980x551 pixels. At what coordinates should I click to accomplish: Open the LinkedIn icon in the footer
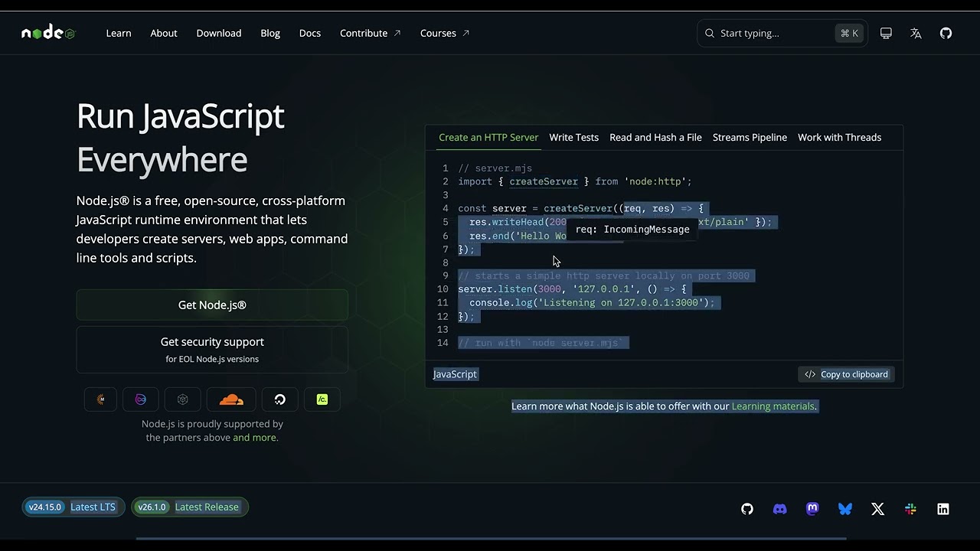point(943,509)
